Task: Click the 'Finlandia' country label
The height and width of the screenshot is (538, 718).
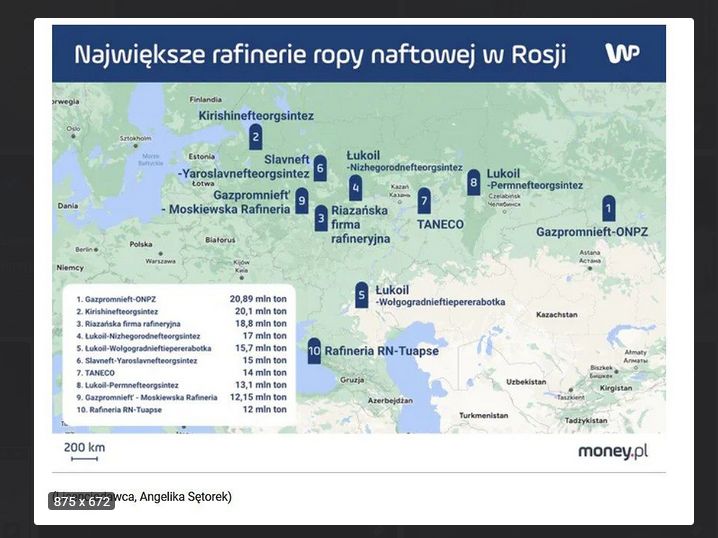Action: pyautogui.click(x=205, y=99)
